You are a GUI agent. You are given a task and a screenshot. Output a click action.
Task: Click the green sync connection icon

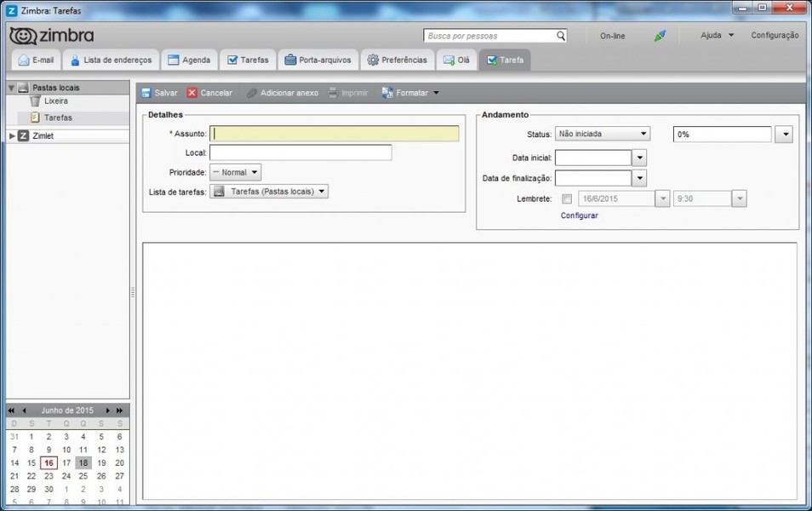[660, 35]
